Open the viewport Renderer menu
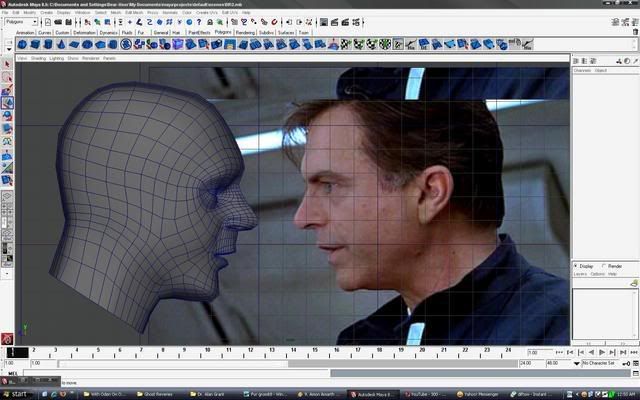Viewport: 640px width, 400px height. point(91,58)
